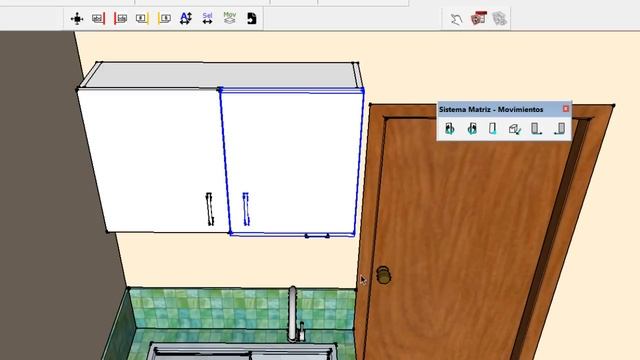
Task: Click second door-with-right-arrow icon in Movimientos panel
Action: coord(472,129)
